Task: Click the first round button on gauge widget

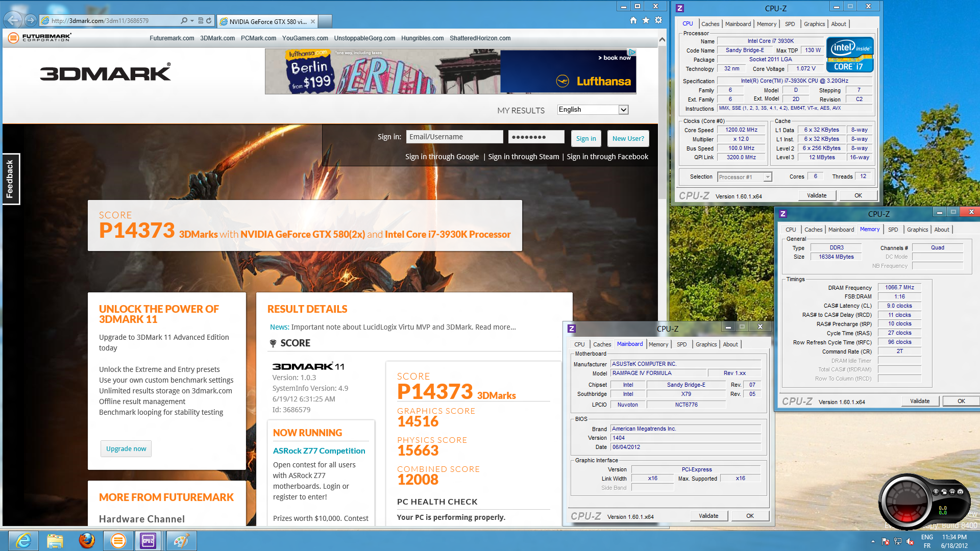Action: tap(936, 492)
